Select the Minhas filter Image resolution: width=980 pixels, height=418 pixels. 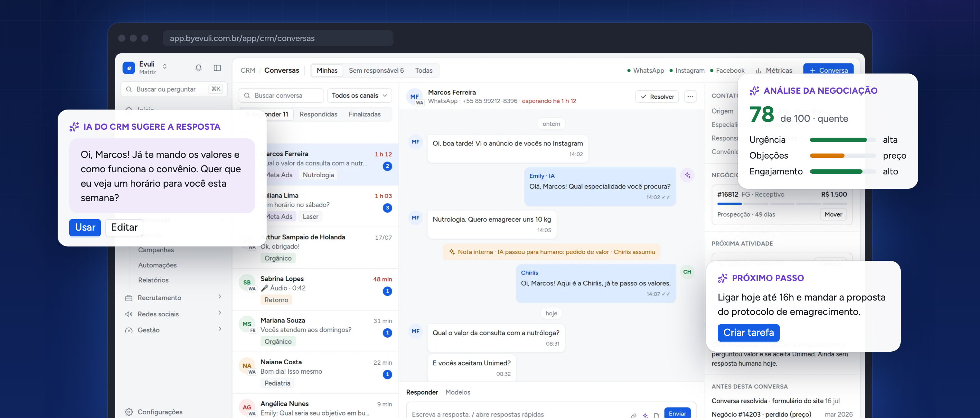[327, 70]
